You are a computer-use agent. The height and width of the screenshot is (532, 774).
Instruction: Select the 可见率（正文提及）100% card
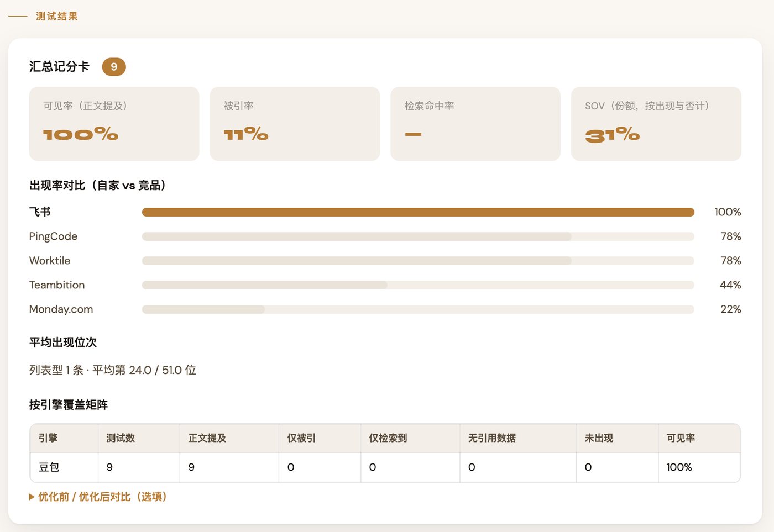(114, 124)
